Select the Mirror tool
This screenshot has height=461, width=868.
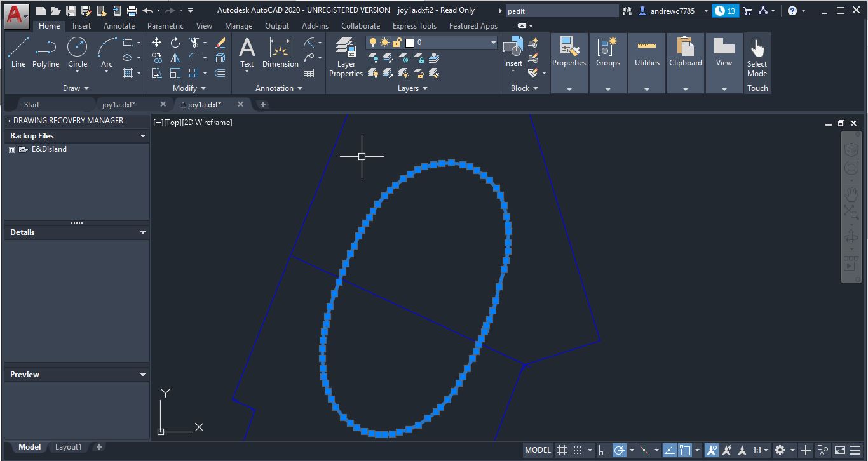175,58
